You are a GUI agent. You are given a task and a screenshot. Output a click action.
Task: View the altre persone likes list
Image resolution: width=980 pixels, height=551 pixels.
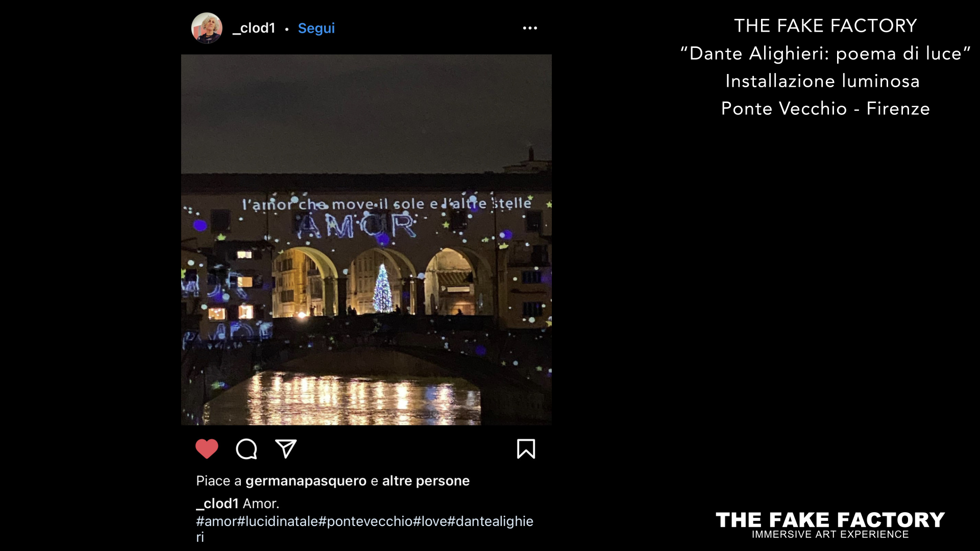pos(426,481)
